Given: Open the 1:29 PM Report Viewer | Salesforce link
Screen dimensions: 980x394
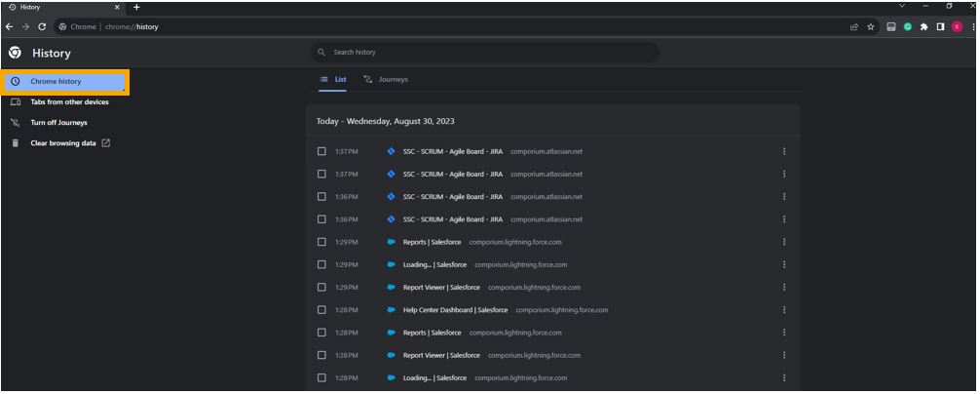Looking at the screenshot, I should click(441, 287).
